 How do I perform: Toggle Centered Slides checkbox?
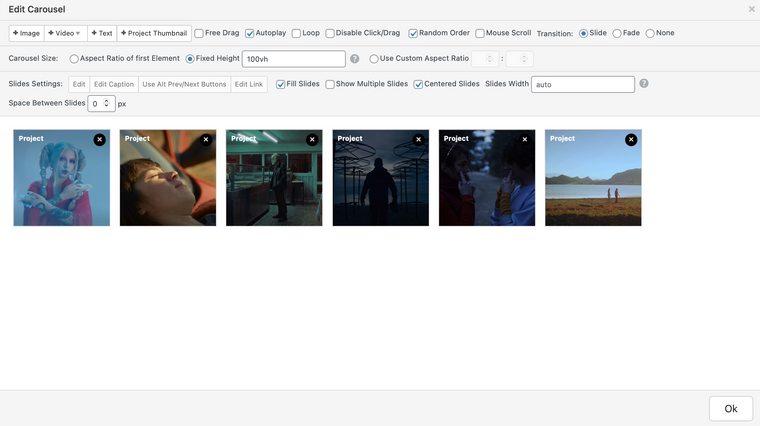(418, 84)
